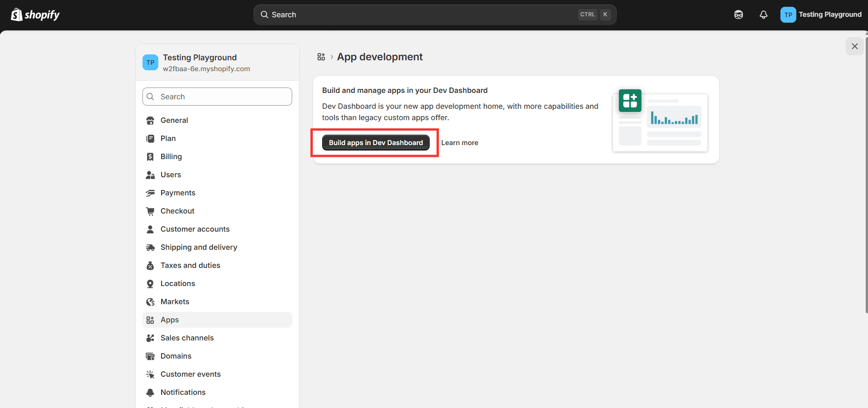Open the Sidekick assistant icon

(x=738, y=15)
